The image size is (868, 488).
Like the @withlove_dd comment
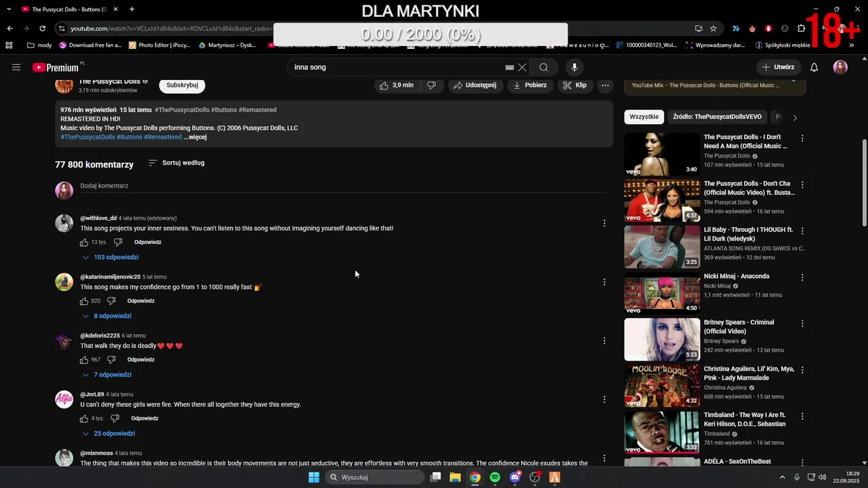pyautogui.click(x=84, y=242)
